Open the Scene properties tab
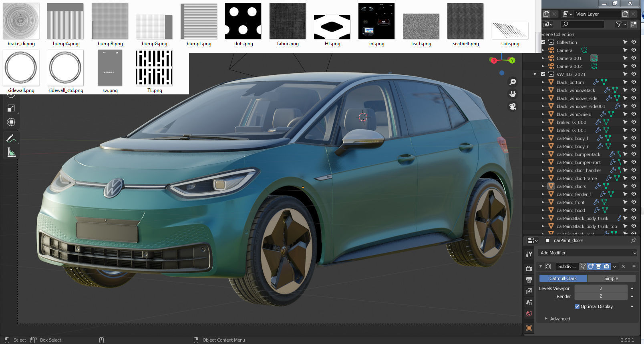The height and width of the screenshot is (344, 644). pyautogui.click(x=529, y=302)
